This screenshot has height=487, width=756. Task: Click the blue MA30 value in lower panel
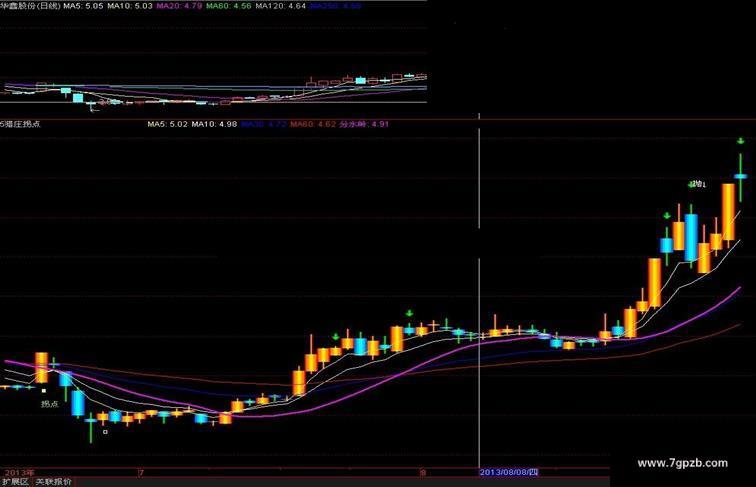[264, 124]
